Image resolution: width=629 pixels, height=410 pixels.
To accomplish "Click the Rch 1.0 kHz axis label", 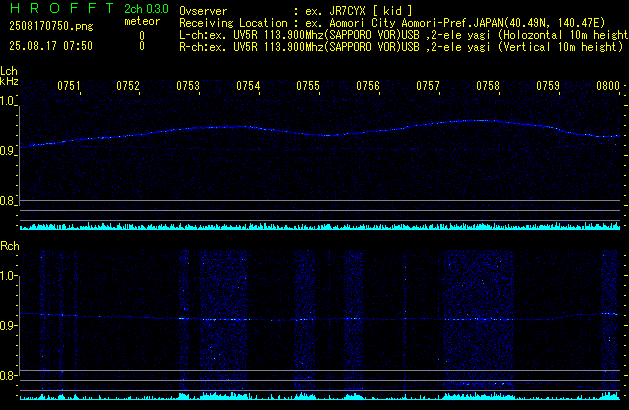I will pyautogui.click(x=7, y=276).
